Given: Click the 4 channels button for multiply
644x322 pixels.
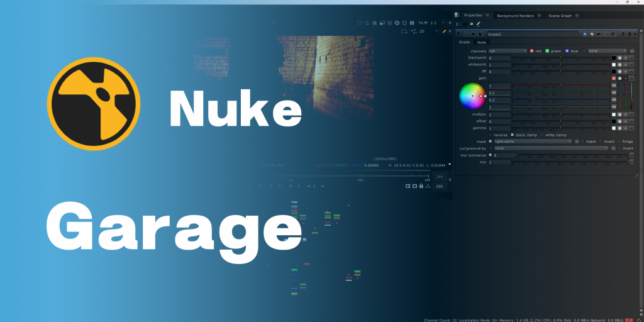Looking at the screenshot, I should (626, 114).
